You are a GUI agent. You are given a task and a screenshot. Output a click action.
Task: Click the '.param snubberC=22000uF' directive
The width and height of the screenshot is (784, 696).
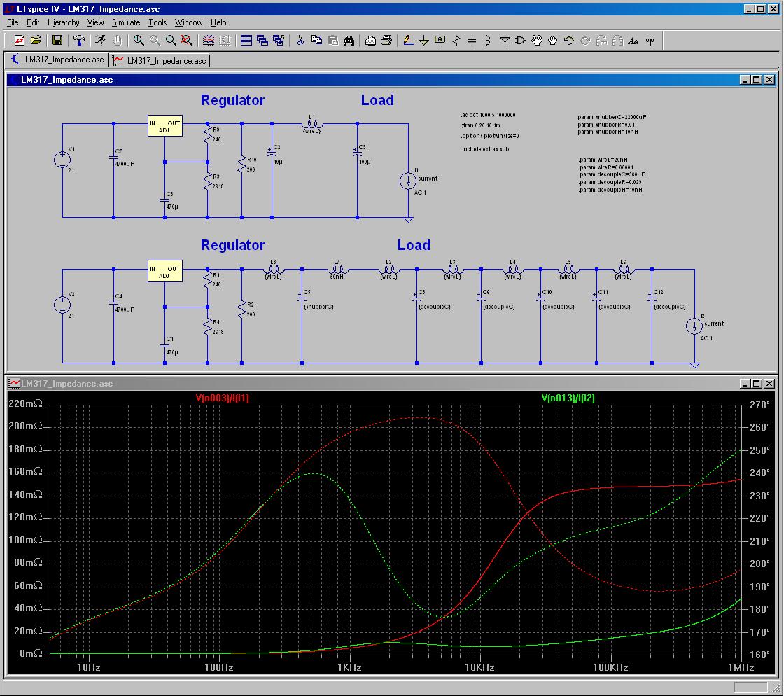611,117
